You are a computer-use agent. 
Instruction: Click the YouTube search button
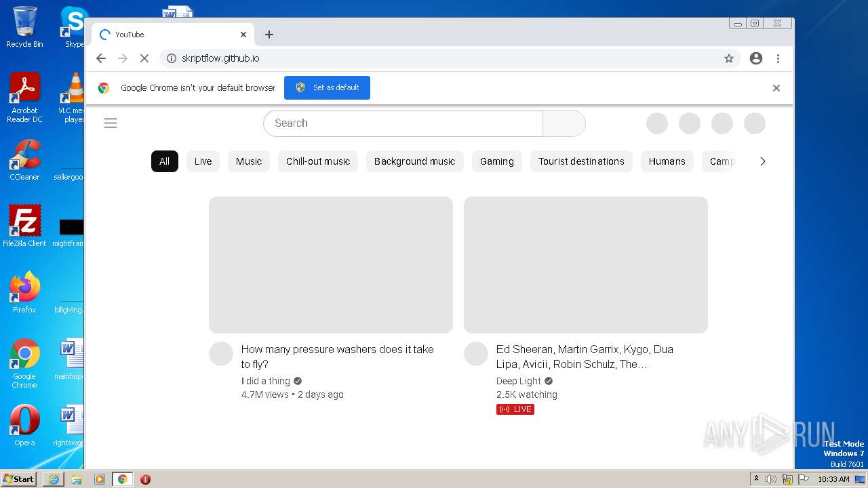tap(564, 123)
